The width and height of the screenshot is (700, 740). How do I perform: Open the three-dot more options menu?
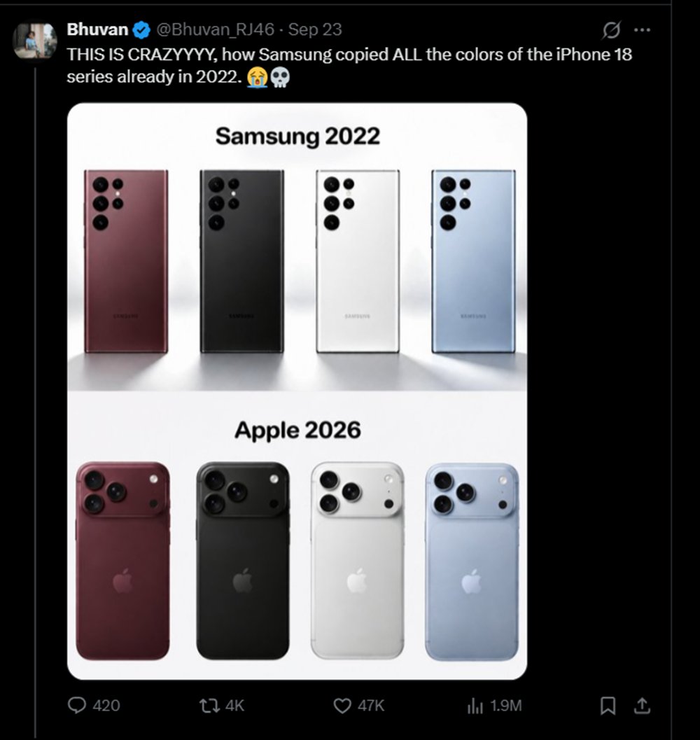(x=642, y=29)
